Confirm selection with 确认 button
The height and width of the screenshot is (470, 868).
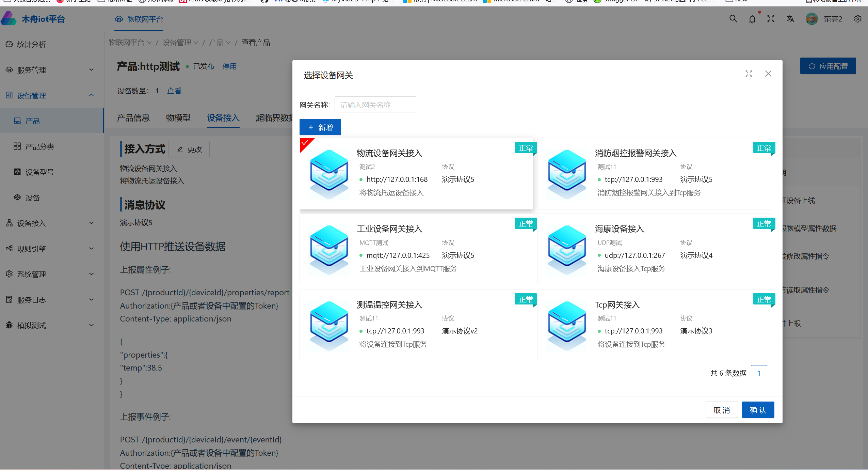(x=758, y=410)
